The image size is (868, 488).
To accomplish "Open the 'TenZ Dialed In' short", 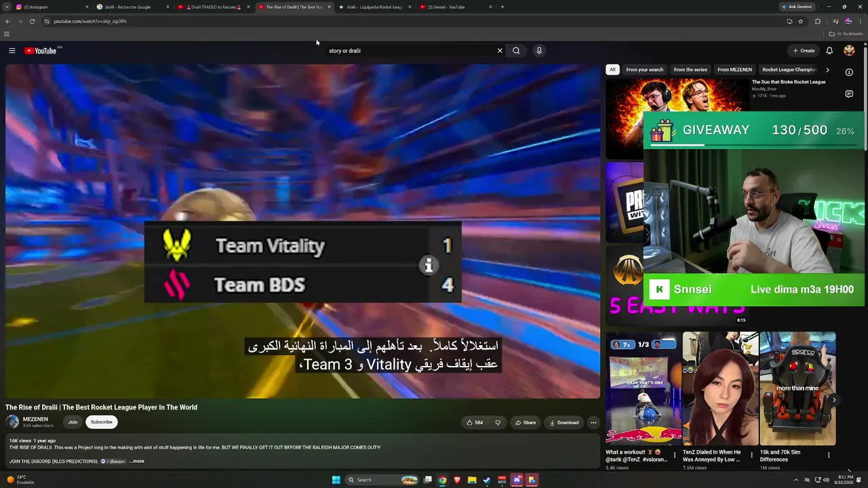I will tap(720, 388).
